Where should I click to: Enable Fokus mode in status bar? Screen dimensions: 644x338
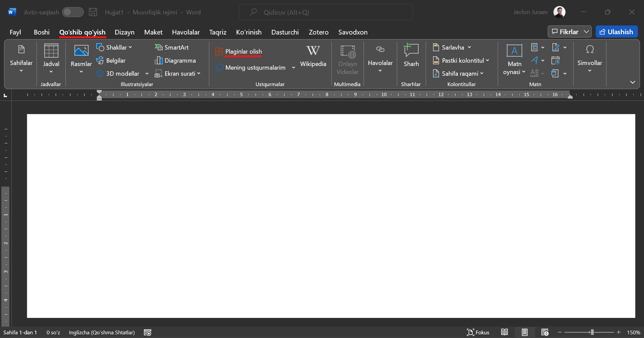coord(478,332)
